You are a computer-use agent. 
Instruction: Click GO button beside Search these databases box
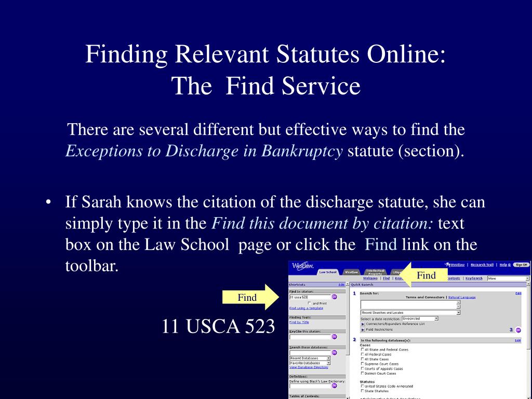[x=335, y=353]
